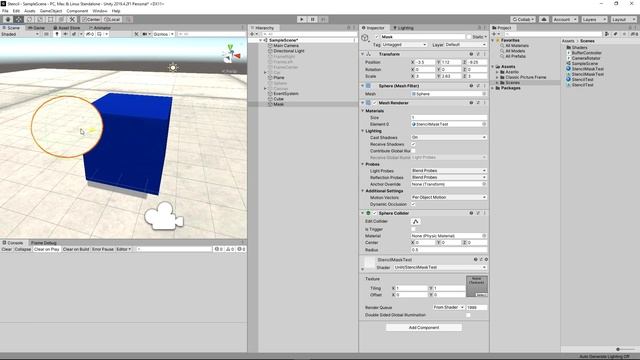
Task: Toggle Is Trigger checkbox
Action: point(413,229)
